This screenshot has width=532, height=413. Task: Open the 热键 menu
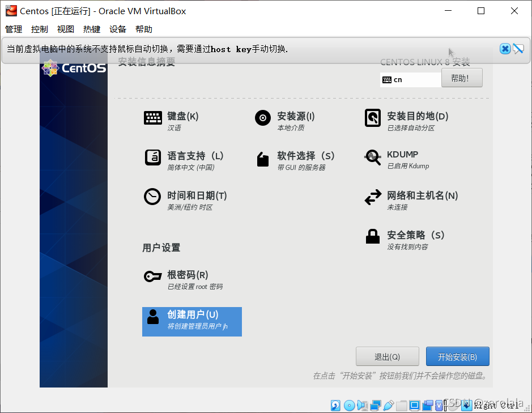[92, 29]
